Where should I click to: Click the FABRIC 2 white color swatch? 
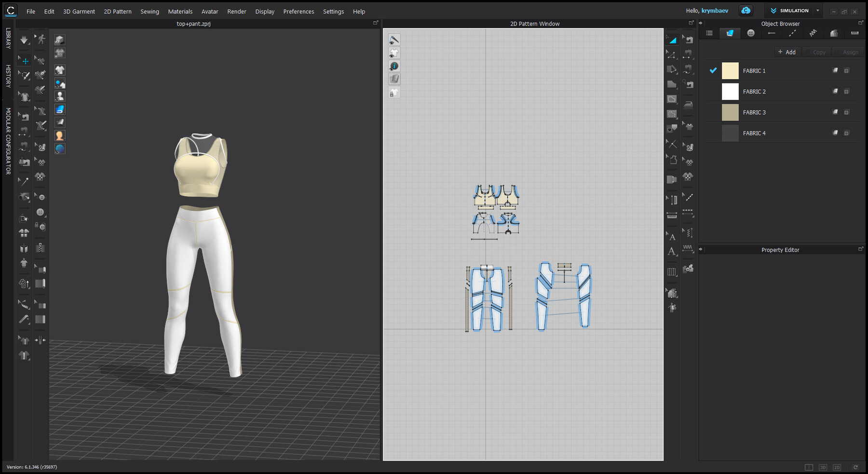(x=730, y=92)
